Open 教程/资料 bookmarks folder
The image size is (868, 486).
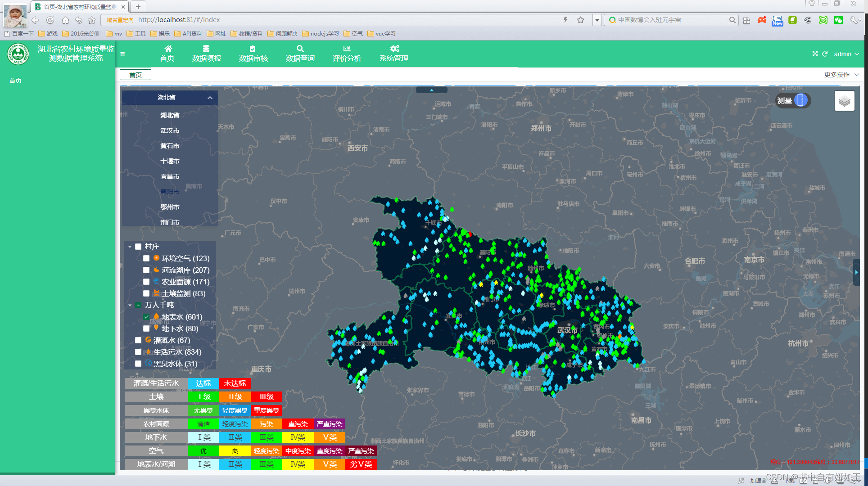tap(247, 33)
